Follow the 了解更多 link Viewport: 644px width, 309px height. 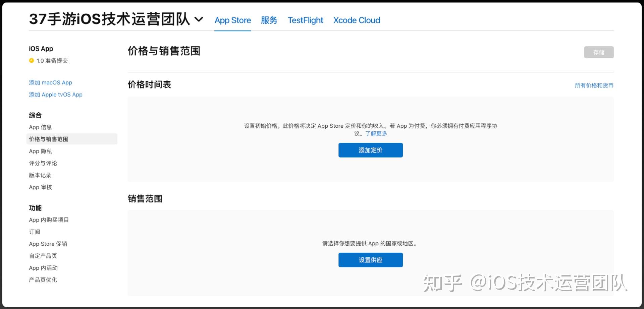(376, 134)
